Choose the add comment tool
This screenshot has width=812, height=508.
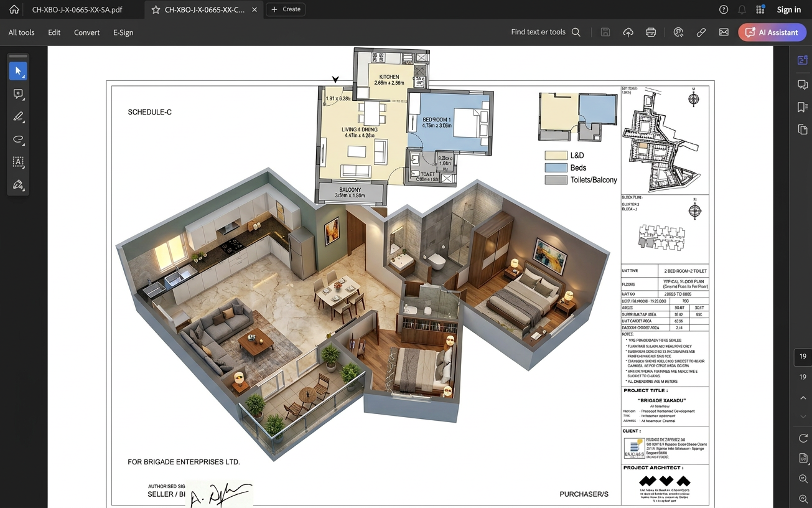coord(18,94)
